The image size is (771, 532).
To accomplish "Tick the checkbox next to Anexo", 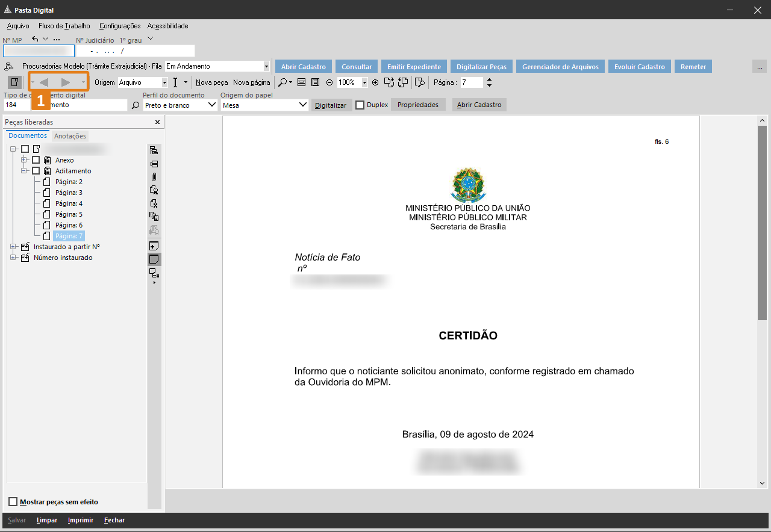I will pyautogui.click(x=36, y=160).
